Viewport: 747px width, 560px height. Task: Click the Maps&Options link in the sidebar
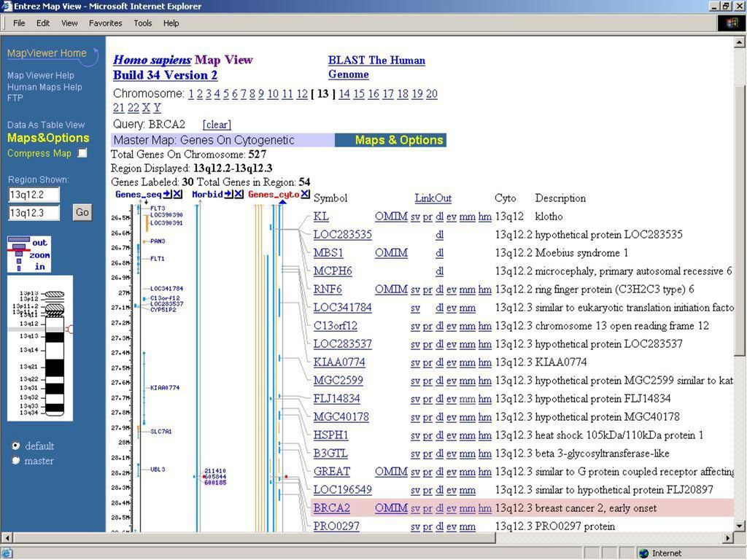[48, 138]
